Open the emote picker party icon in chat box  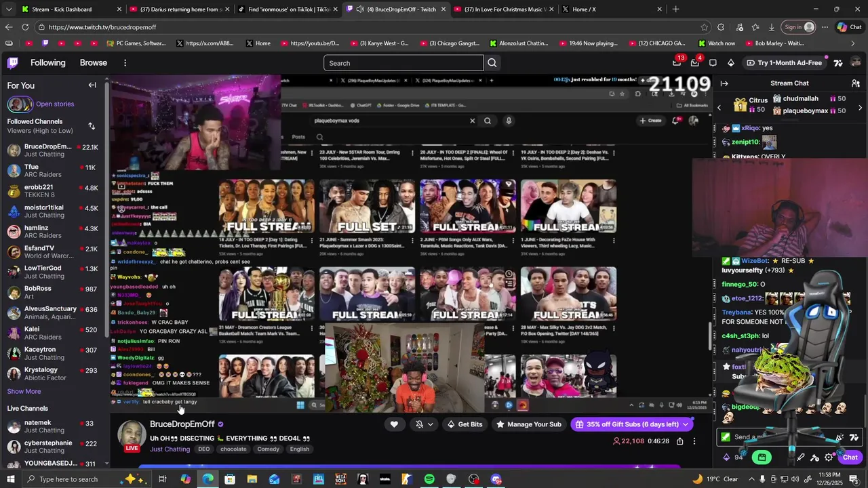click(x=840, y=438)
